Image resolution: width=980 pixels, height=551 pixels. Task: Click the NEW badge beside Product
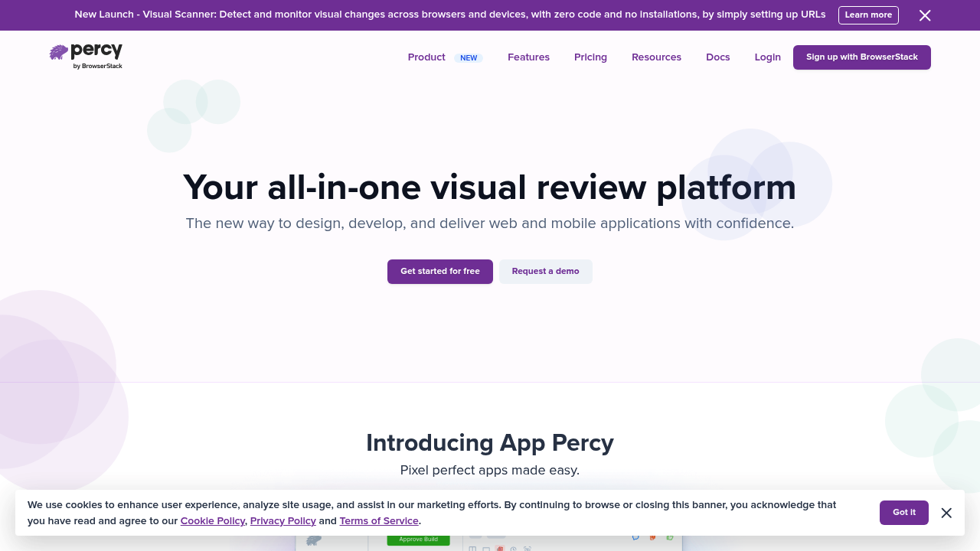coord(469,58)
